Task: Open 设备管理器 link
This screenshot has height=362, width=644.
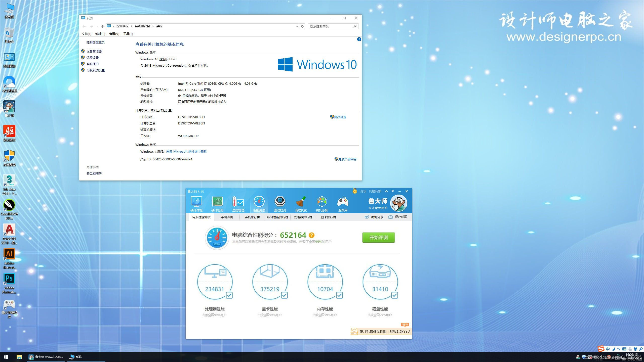Action: (94, 51)
